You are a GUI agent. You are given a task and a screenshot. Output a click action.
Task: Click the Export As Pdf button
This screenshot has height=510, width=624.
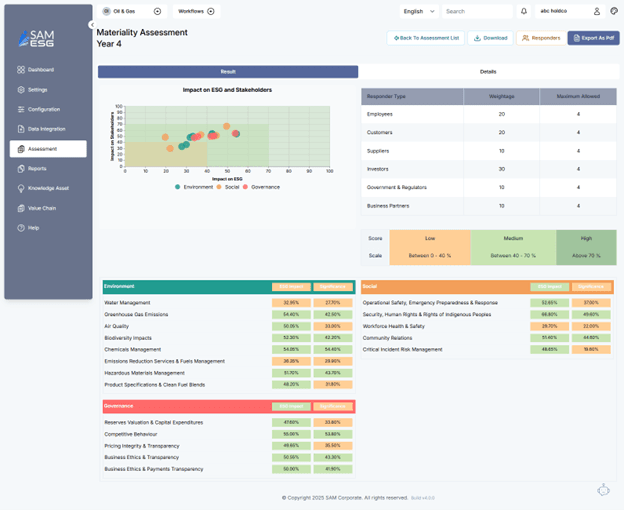click(593, 38)
